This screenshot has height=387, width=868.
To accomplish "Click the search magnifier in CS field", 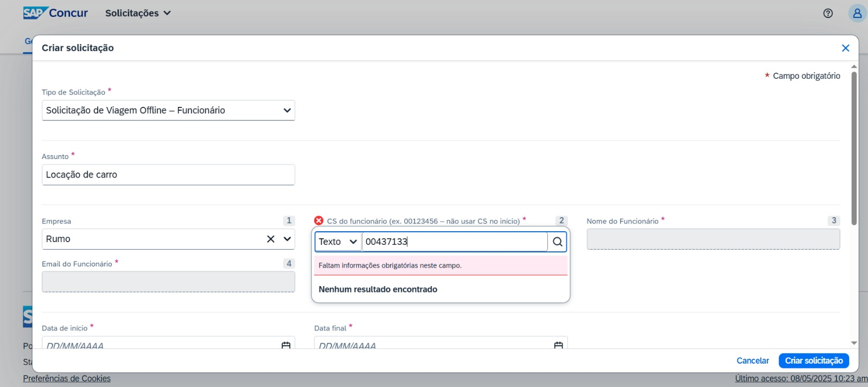I will (x=557, y=242).
